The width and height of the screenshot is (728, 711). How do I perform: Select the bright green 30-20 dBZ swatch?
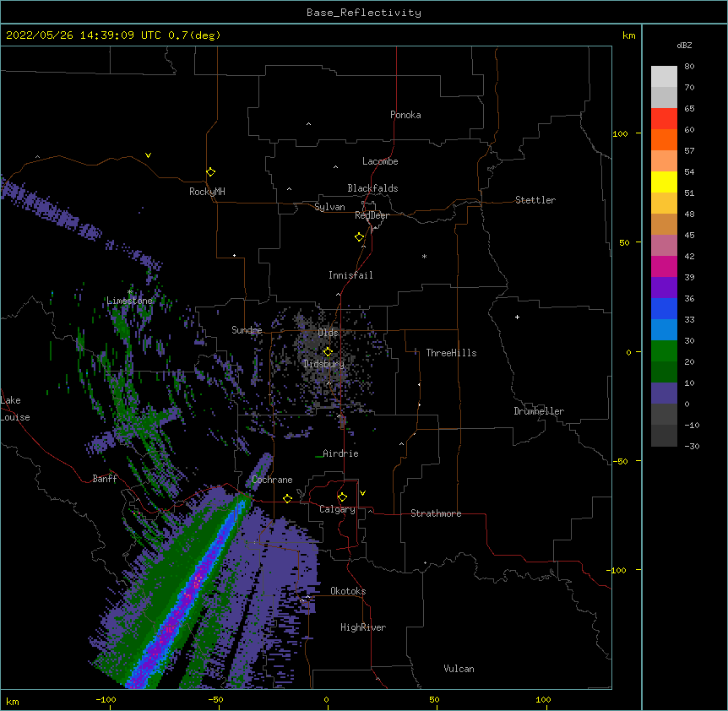(x=664, y=351)
